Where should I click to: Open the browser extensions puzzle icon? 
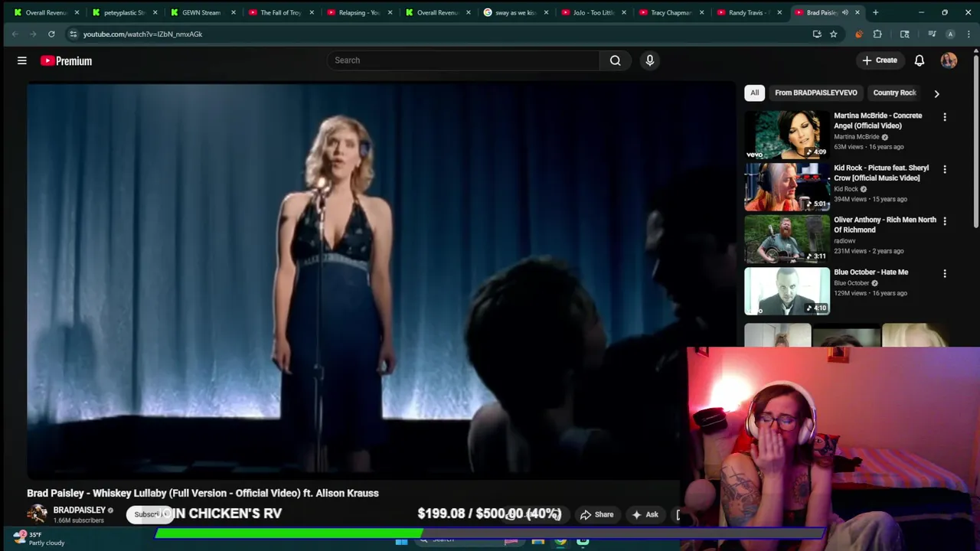pos(877,34)
